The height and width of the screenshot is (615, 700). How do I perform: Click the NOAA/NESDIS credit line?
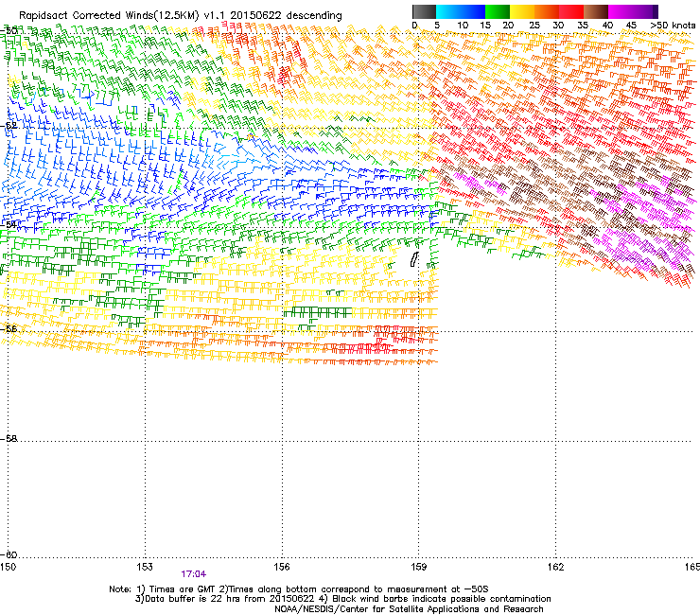point(409,609)
